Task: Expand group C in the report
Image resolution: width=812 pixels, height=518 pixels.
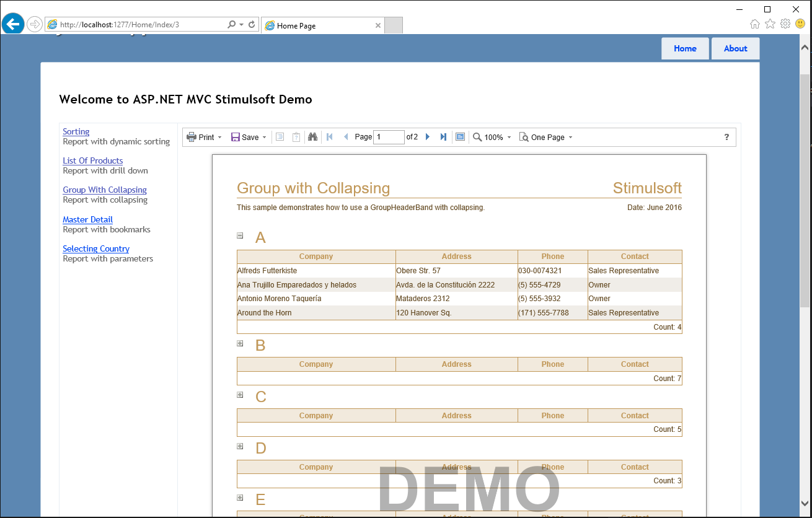Action: point(240,395)
